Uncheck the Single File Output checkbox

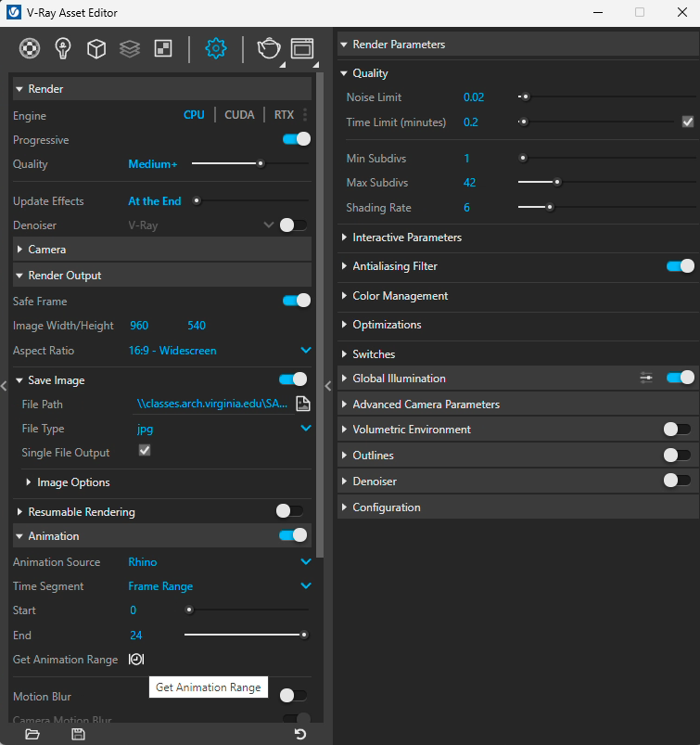(145, 452)
